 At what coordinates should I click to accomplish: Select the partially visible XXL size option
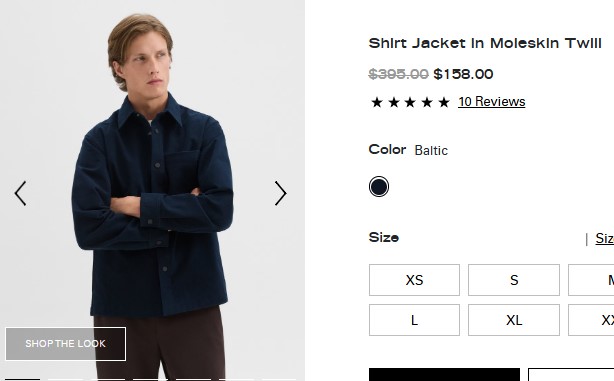tap(591, 320)
